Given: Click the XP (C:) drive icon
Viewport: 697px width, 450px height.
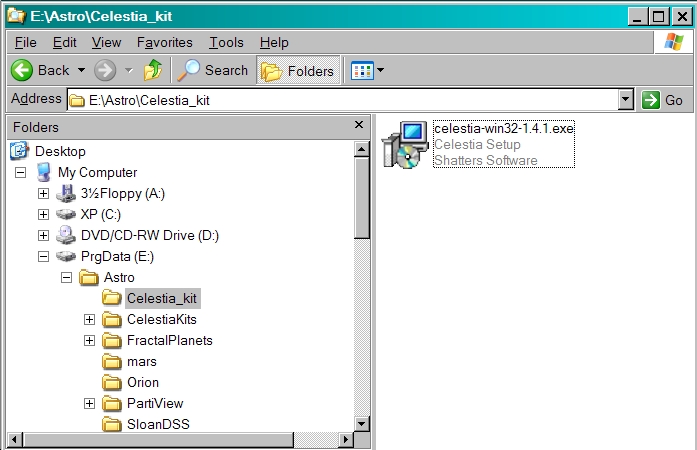Looking at the screenshot, I should [66, 214].
